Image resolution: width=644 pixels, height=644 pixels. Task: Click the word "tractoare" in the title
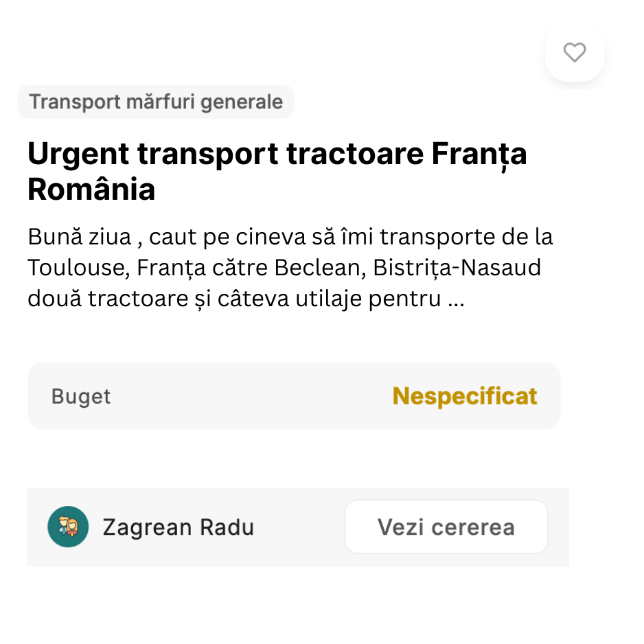coord(355,154)
